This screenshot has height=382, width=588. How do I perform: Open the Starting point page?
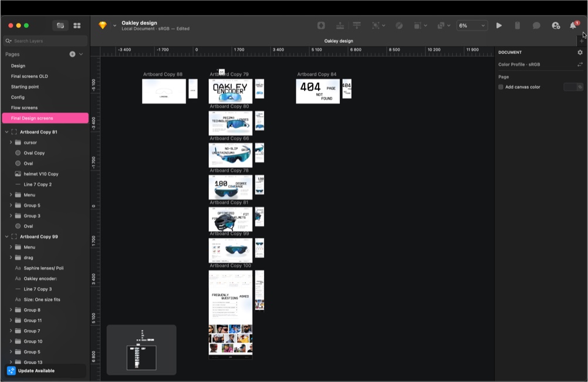(x=25, y=87)
